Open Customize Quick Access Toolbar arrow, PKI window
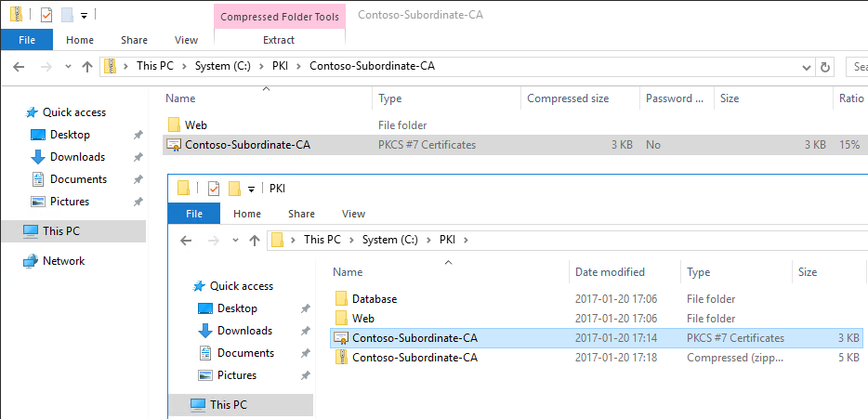 click(x=251, y=190)
